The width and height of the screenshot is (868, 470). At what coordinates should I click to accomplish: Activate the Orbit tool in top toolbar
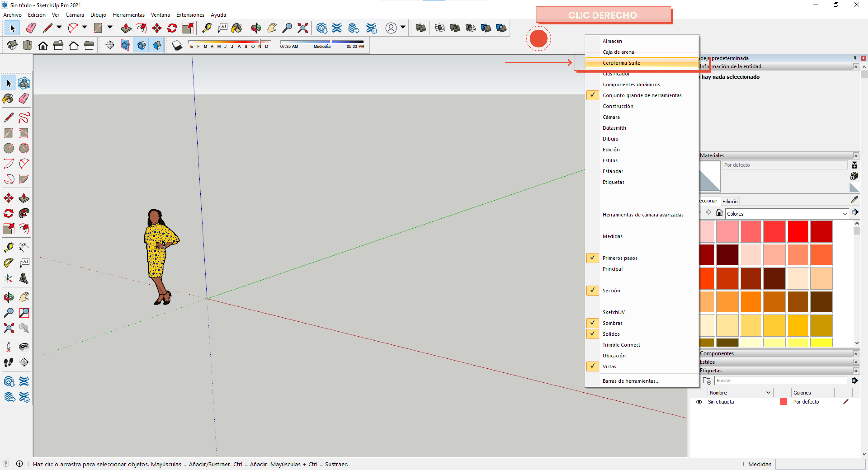pos(256,28)
